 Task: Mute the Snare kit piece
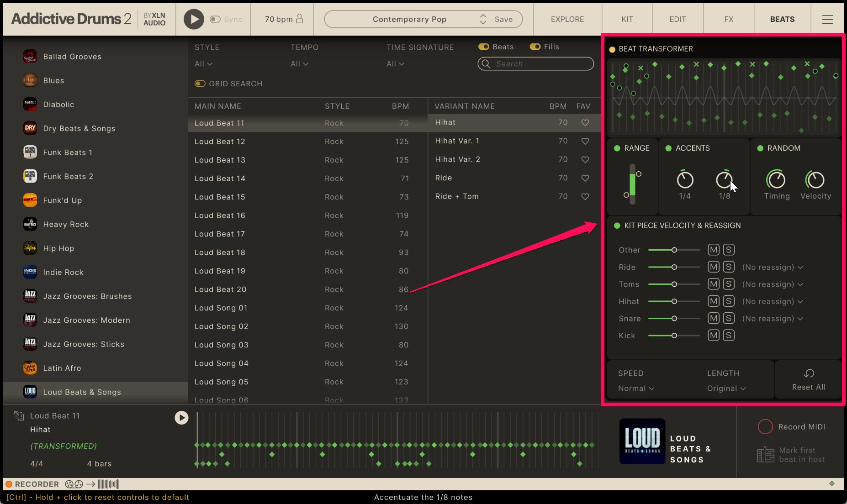714,318
